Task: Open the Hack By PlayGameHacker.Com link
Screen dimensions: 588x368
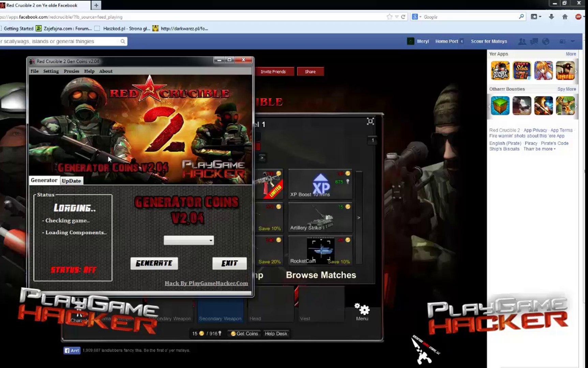Action: [206, 283]
